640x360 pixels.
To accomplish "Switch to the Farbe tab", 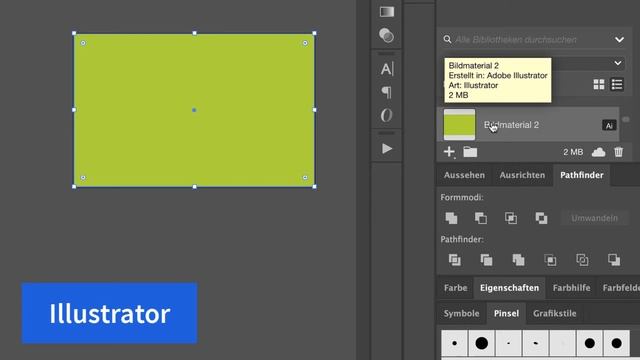I will [x=456, y=288].
